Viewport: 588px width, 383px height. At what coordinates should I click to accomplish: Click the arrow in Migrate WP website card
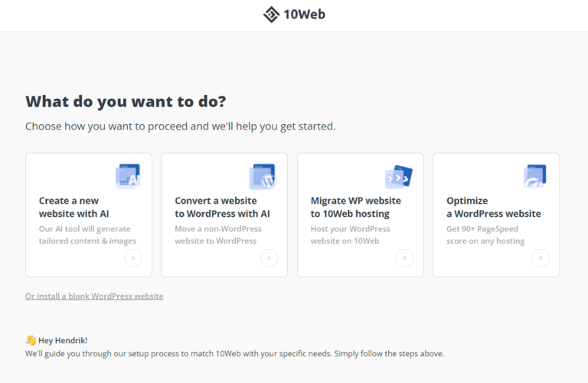(404, 258)
